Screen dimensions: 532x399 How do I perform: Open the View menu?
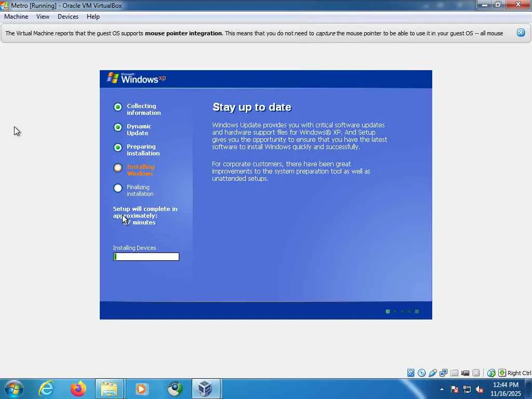point(43,17)
